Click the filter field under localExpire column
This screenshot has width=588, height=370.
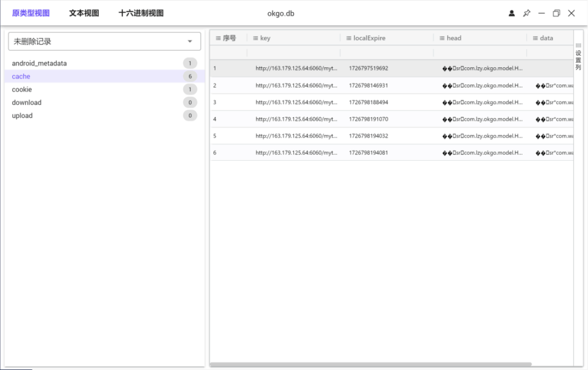click(386, 53)
